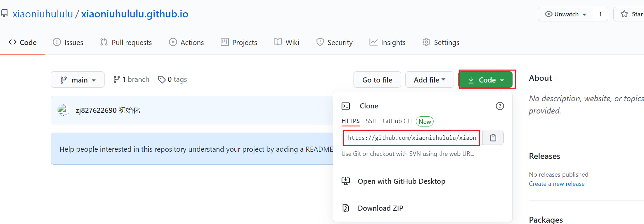Click the desktop icon for GitHub Desktop
The height and width of the screenshot is (224, 644).
pos(346,181)
